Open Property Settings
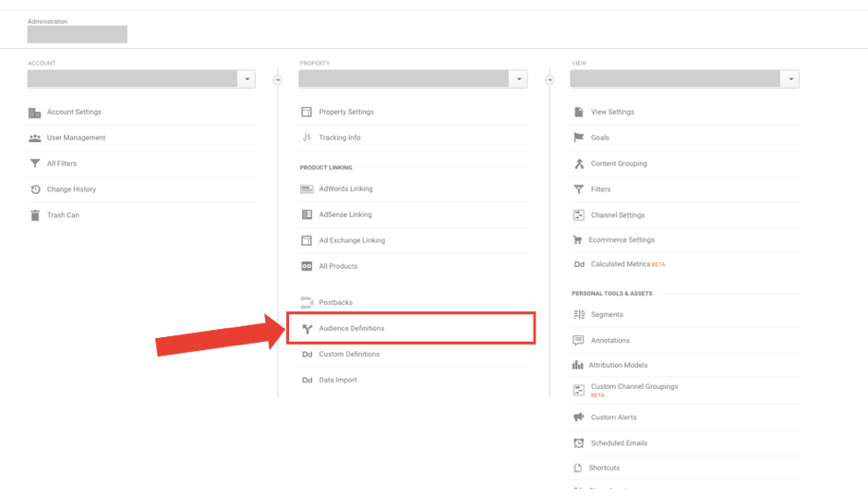This screenshot has width=868, height=497. (x=345, y=113)
